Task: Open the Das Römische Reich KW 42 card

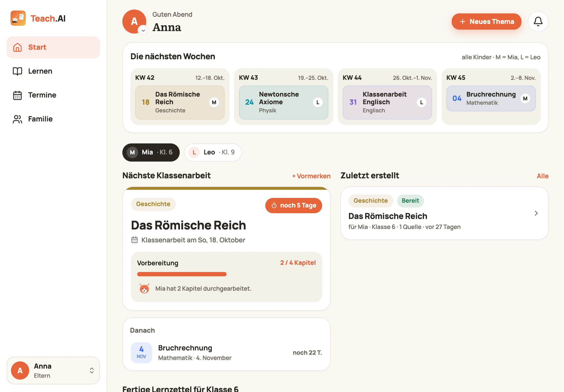Action: point(180,102)
